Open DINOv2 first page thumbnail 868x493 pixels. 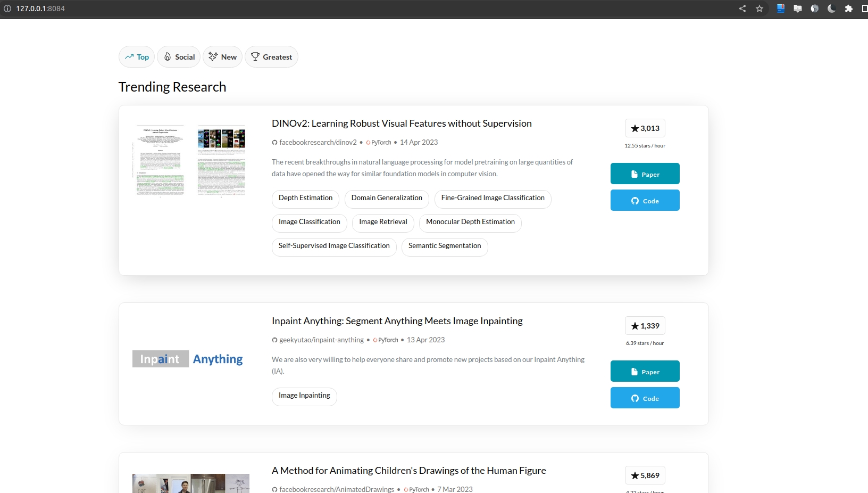tap(160, 161)
